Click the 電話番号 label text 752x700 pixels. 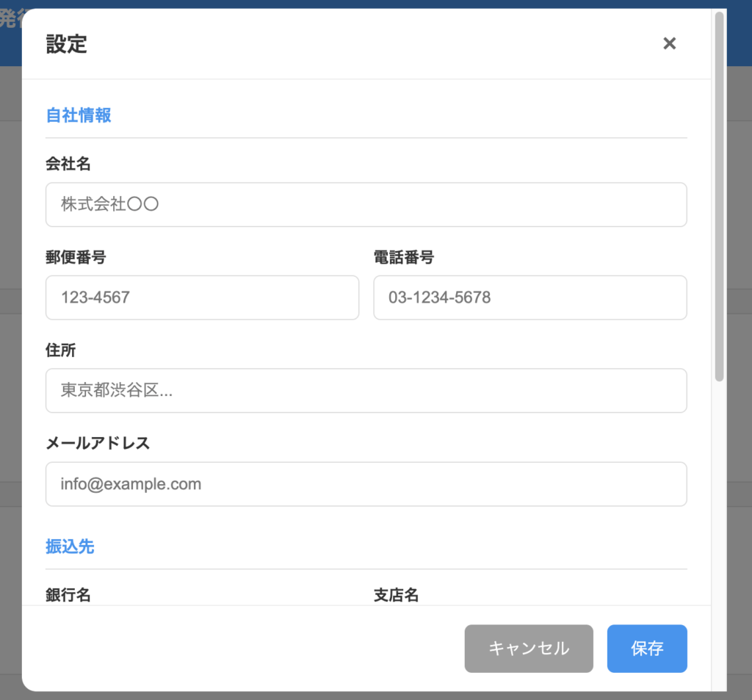coord(404,257)
